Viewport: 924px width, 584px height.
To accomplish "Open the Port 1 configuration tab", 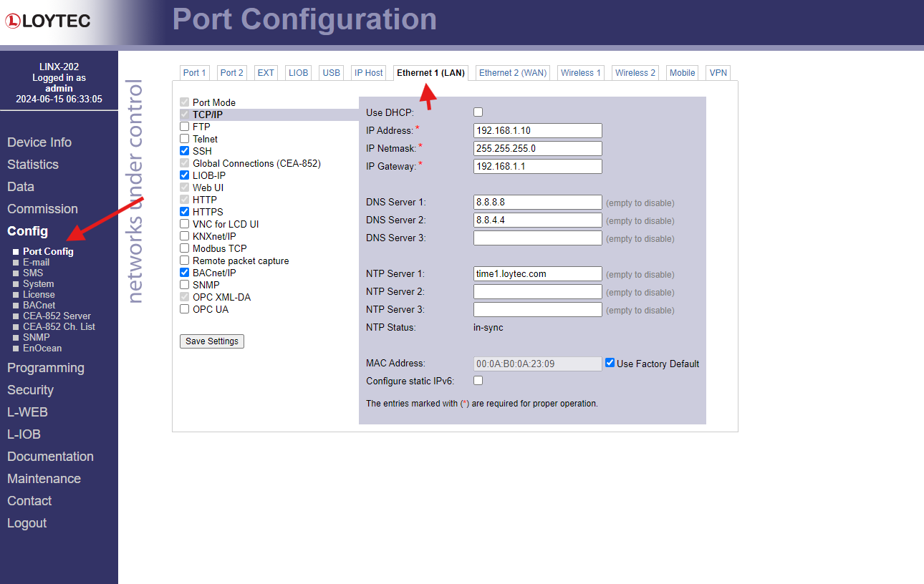I will coord(194,72).
